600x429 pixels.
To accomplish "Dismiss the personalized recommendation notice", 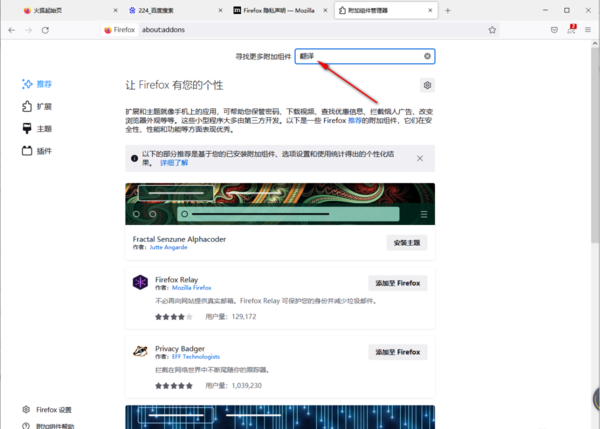I will (x=420, y=158).
